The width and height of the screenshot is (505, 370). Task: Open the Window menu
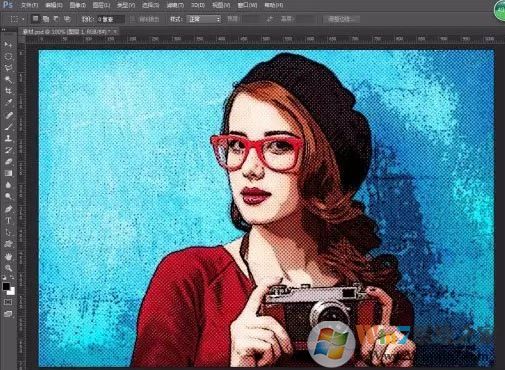tap(247, 5)
